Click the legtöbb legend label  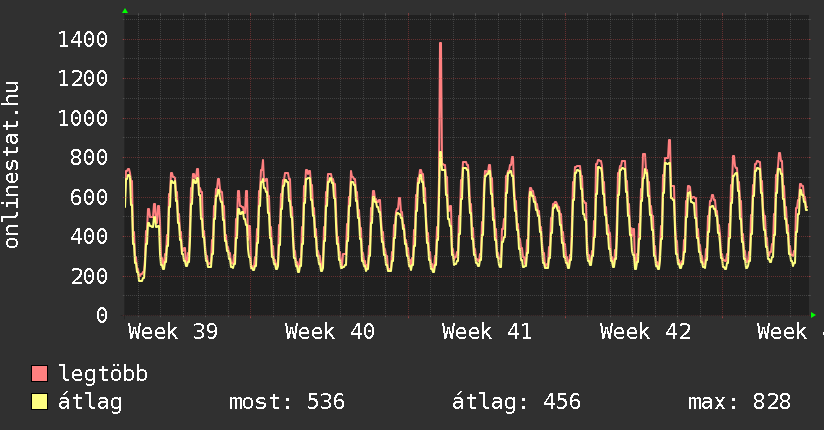[103, 375]
